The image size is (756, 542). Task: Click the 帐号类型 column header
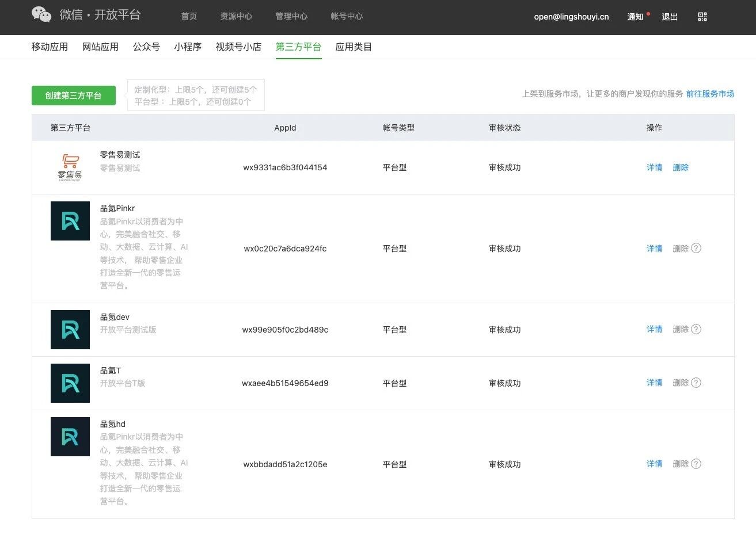click(398, 128)
